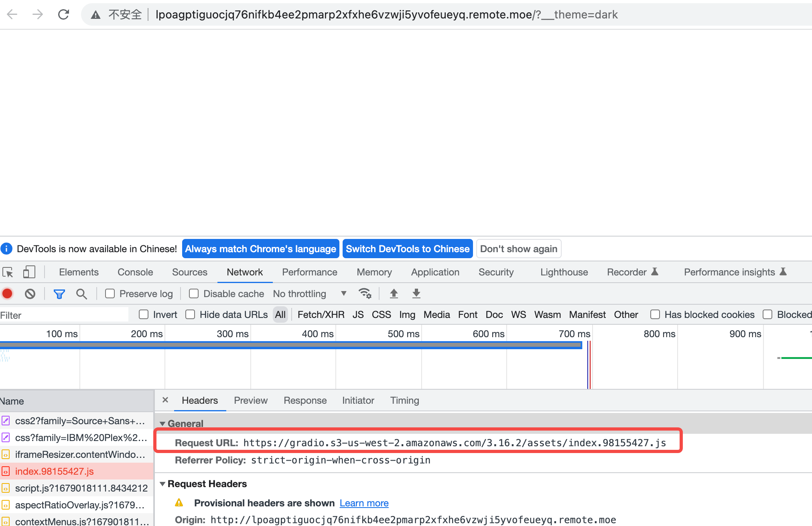Open the network filter funnel icon
The image size is (812, 526).
tap(59, 293)
